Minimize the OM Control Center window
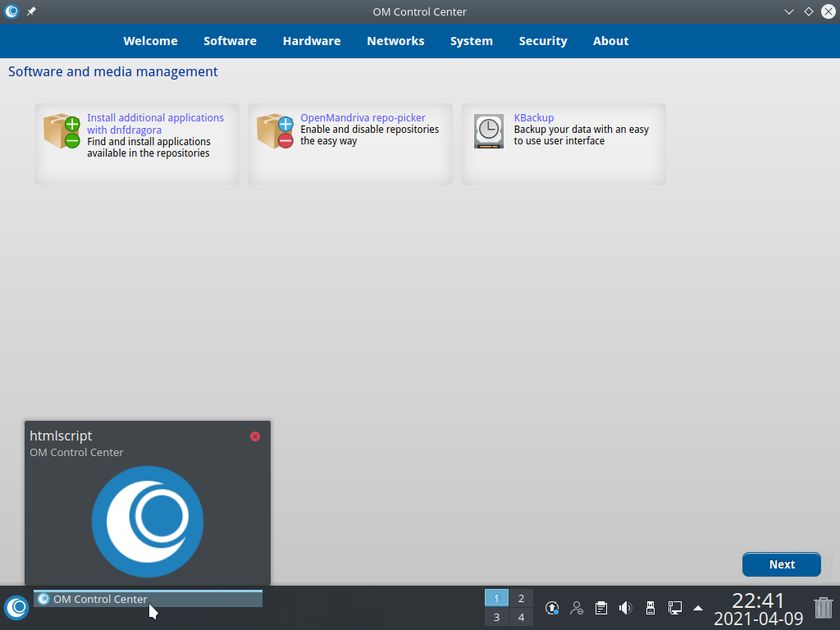Image resolution: width=840 pixels, height=630 pixels. (788, 11)
